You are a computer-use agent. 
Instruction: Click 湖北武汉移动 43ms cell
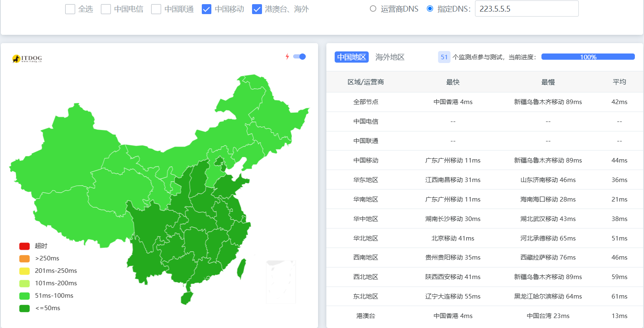coord(548,219)
